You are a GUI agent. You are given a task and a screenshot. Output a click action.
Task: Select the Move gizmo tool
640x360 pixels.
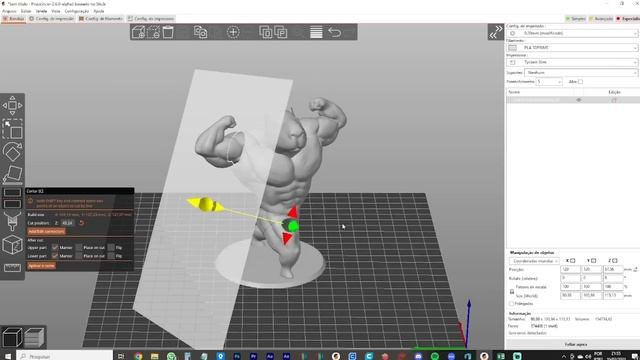point(12,106)
